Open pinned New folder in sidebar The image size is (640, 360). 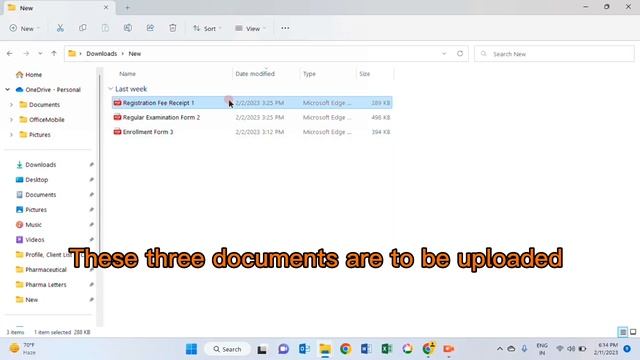pos(27,300)
